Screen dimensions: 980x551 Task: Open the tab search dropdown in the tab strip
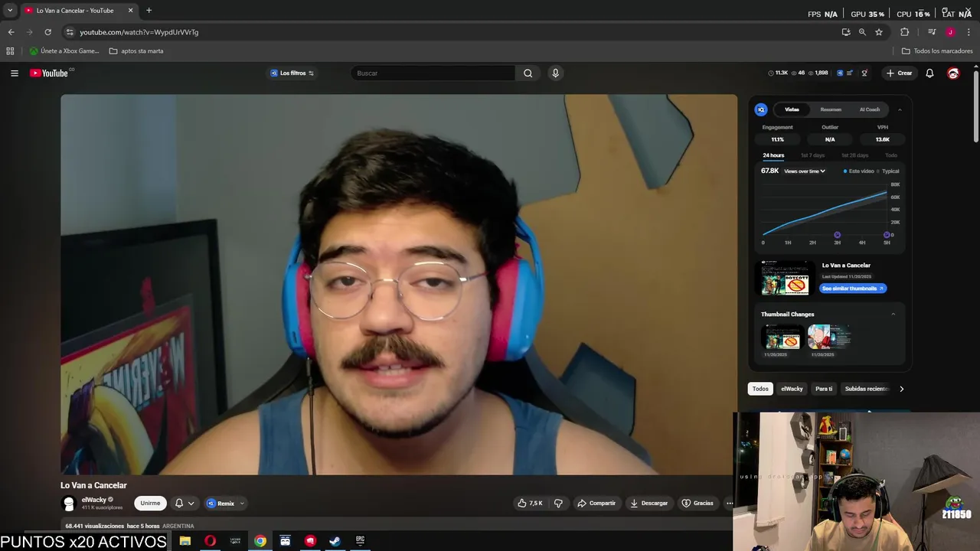10,10
